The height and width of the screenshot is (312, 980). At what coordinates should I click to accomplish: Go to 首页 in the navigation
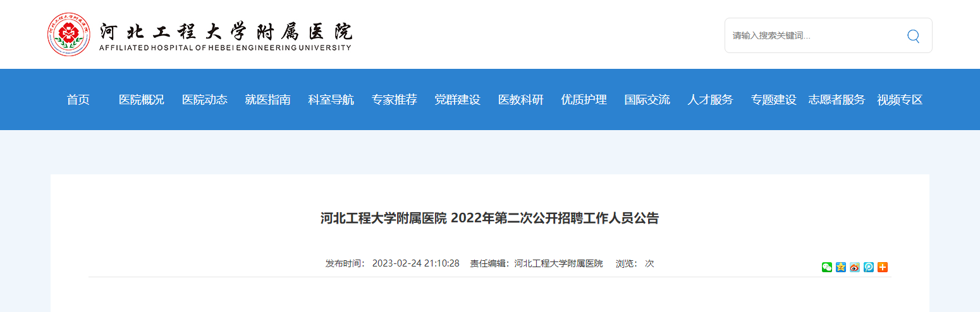click(x=78, y=100)
